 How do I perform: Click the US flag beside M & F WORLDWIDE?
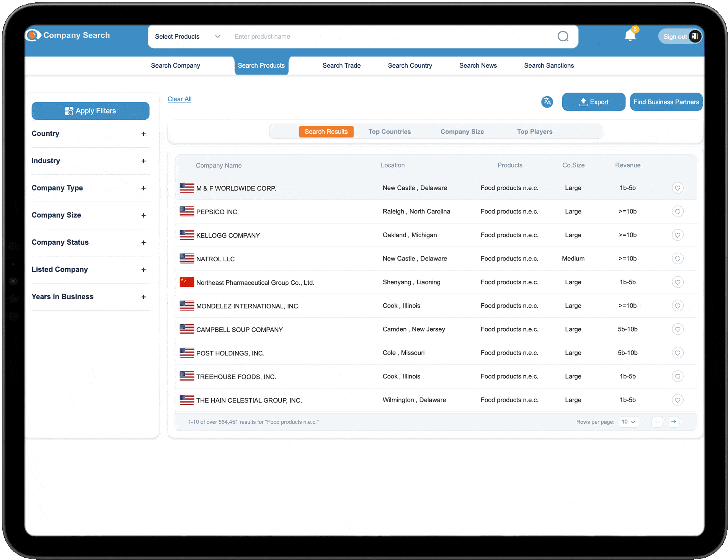click(x=187, y=188)
